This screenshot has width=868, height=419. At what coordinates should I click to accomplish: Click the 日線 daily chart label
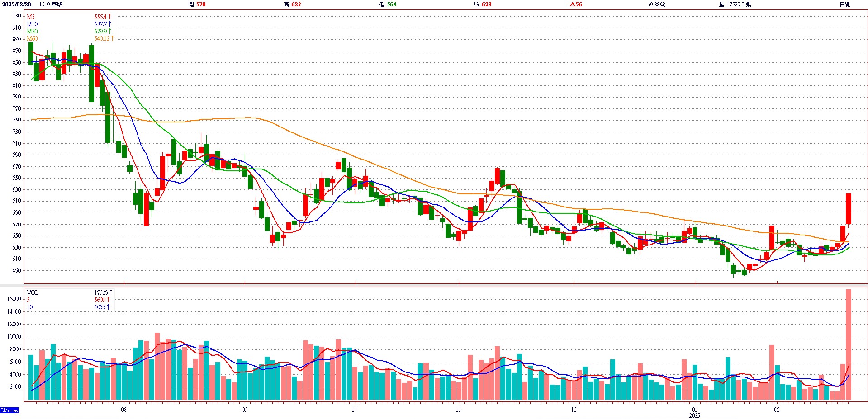(x=844, y=5)
